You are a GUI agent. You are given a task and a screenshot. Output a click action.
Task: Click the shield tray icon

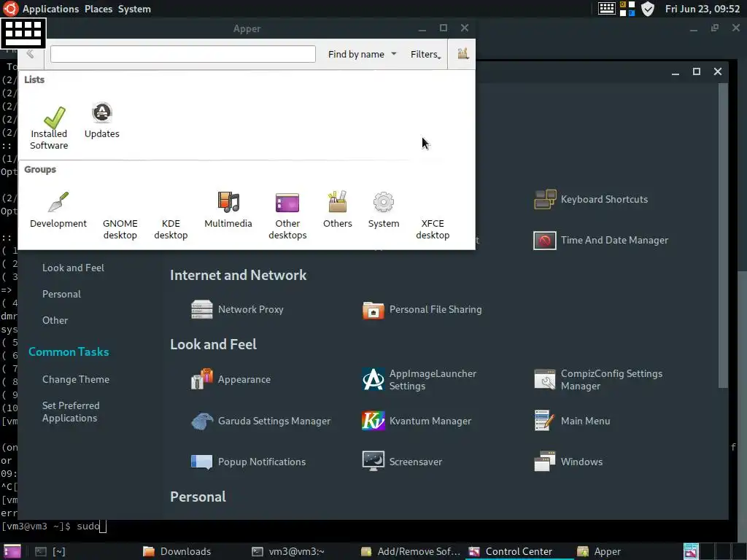click(648, 9)
